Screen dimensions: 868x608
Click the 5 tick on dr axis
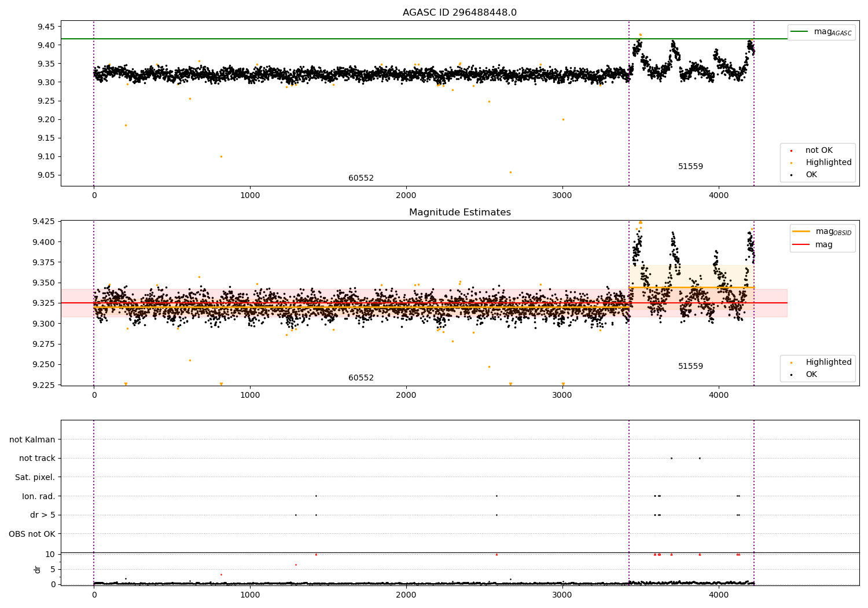[53, 569]
